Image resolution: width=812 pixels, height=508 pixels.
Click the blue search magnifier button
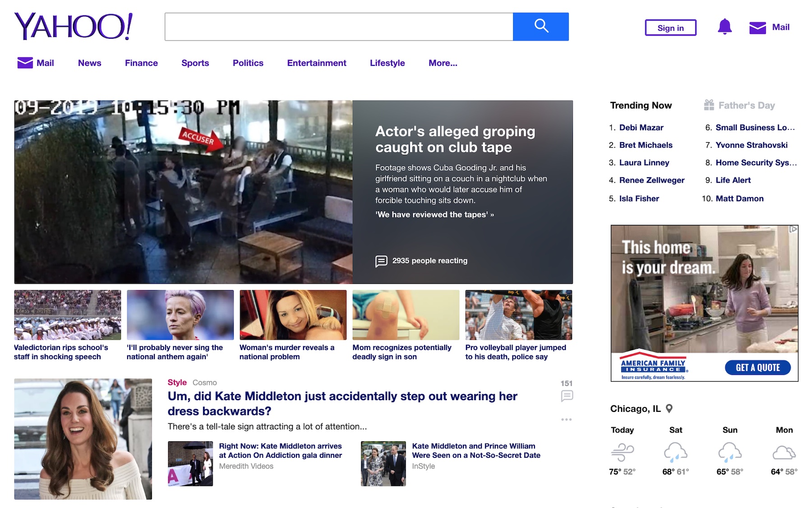[x=541, y=27]
